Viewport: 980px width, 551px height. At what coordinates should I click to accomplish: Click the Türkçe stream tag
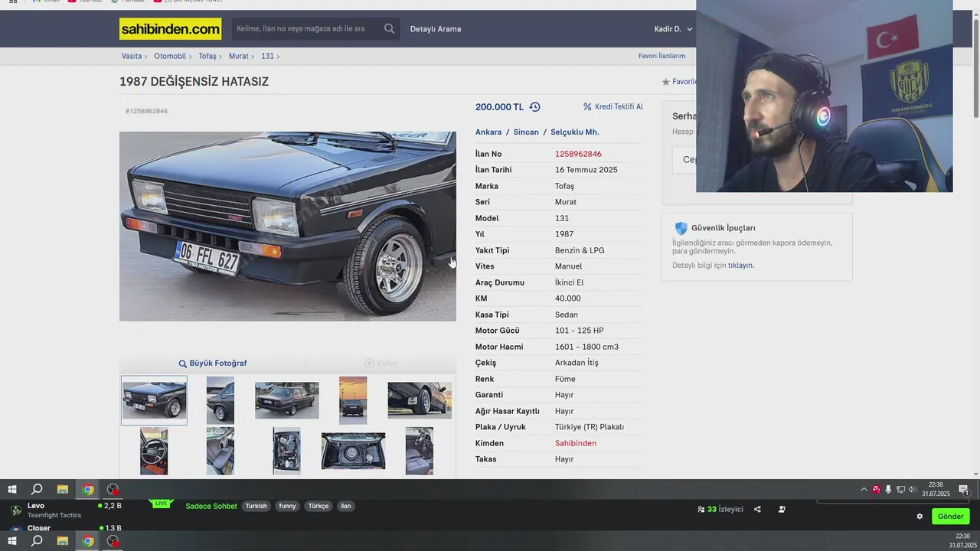318,507
